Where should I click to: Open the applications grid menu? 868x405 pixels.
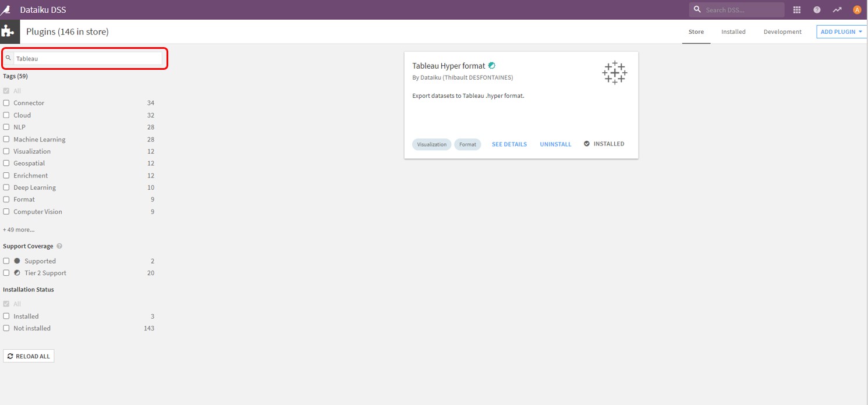[x=797, y=10]
